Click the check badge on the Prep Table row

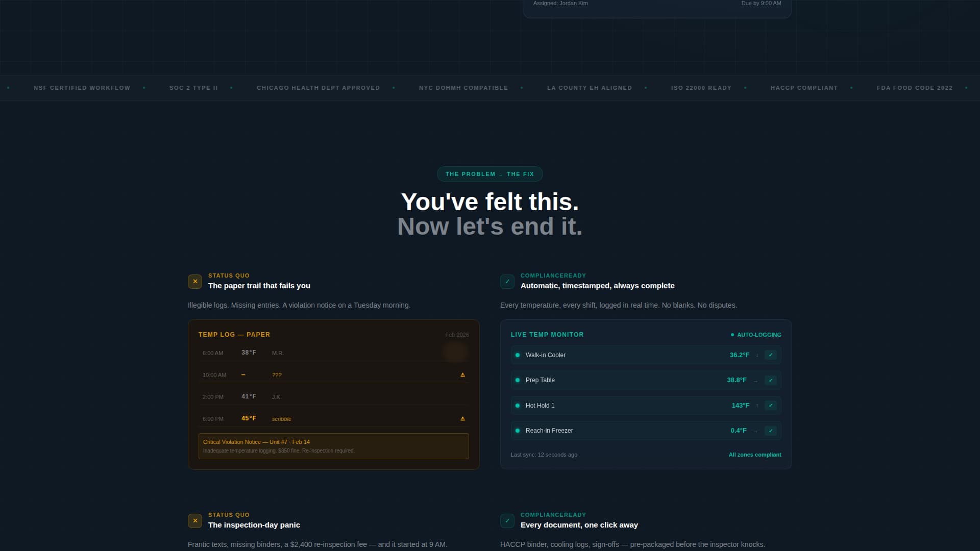(x=771, y=380)
